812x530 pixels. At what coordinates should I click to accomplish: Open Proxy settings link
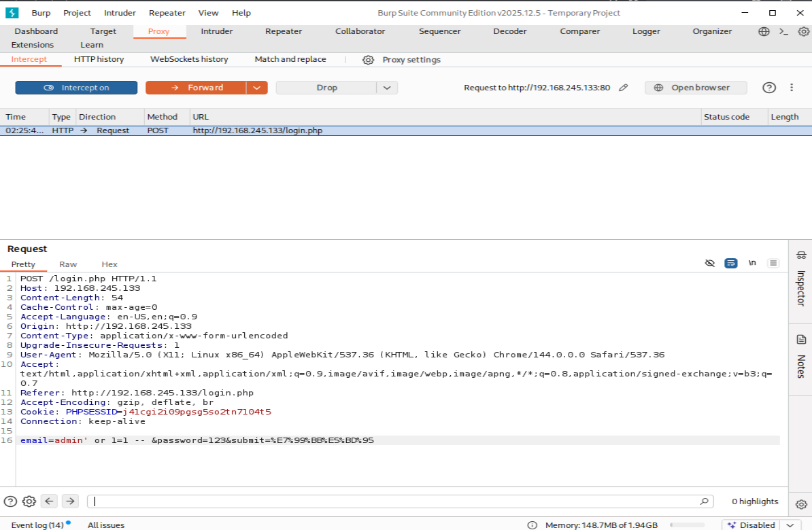[x=411, y=60]
